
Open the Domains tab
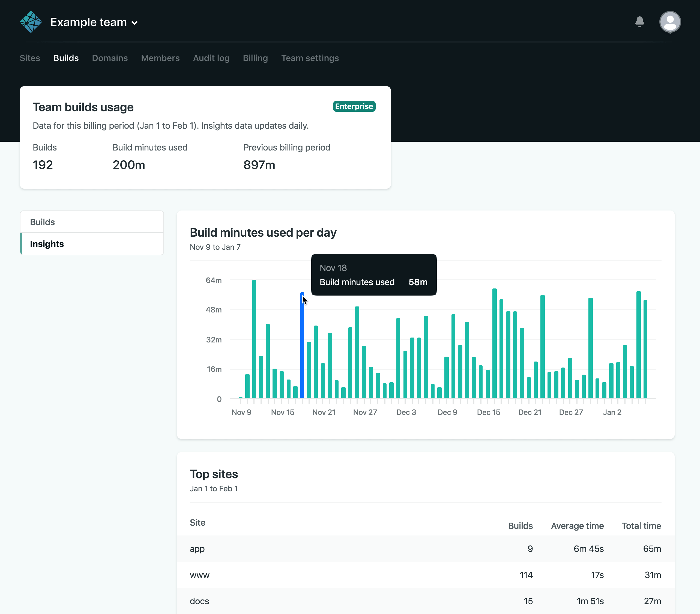click(x=110, y=58)
